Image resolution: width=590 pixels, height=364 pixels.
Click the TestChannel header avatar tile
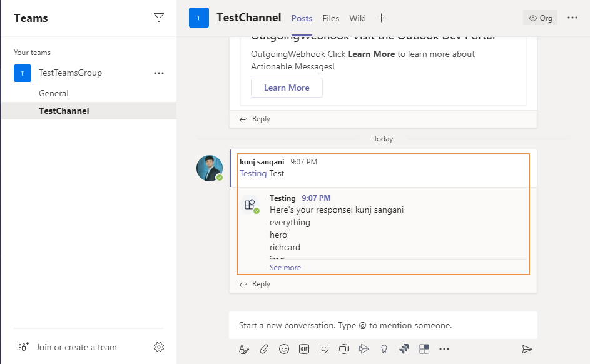pos(199,18)
